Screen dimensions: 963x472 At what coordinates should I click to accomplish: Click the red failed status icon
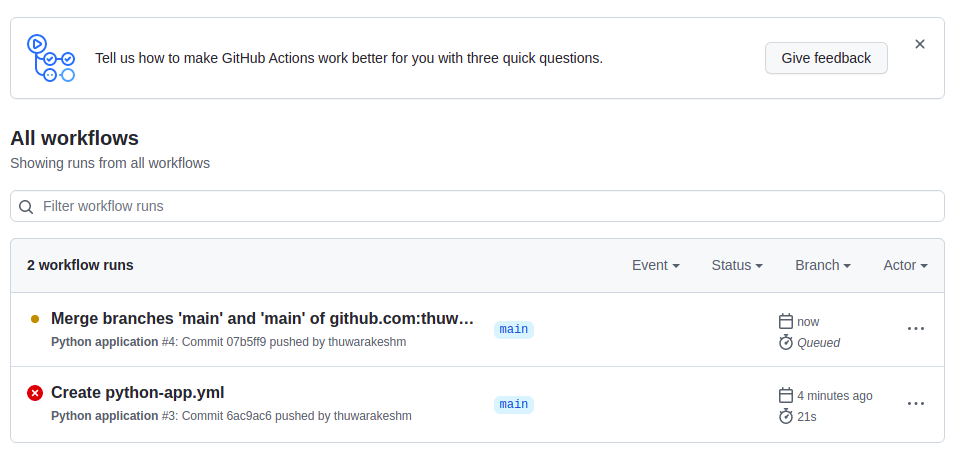coord(35,393)
